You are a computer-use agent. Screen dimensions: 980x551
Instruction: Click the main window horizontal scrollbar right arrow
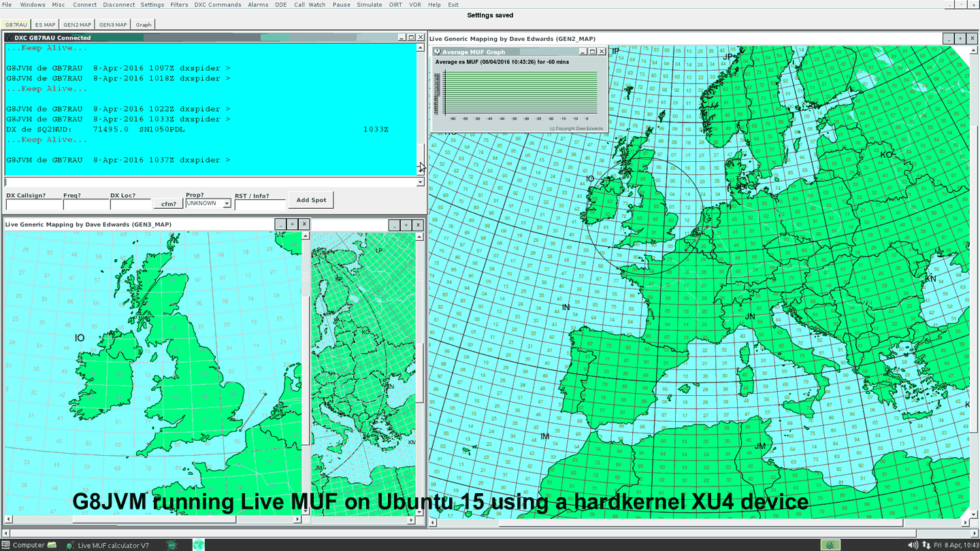(975, 533)
